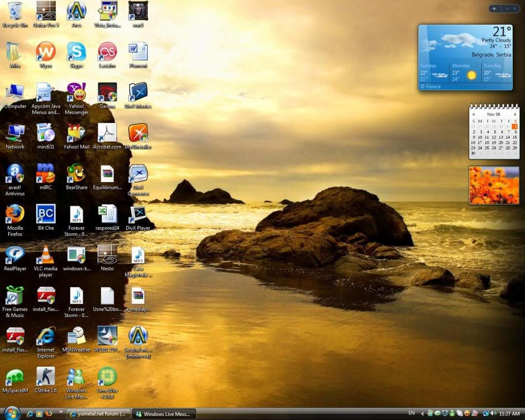525x420 pixels.
Task: Go to next month in calendar gadget
Action: [515, 114]
